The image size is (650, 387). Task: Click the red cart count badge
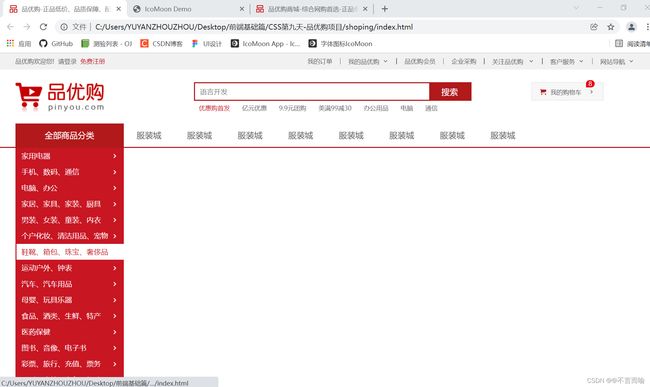[x=590, y=84]
